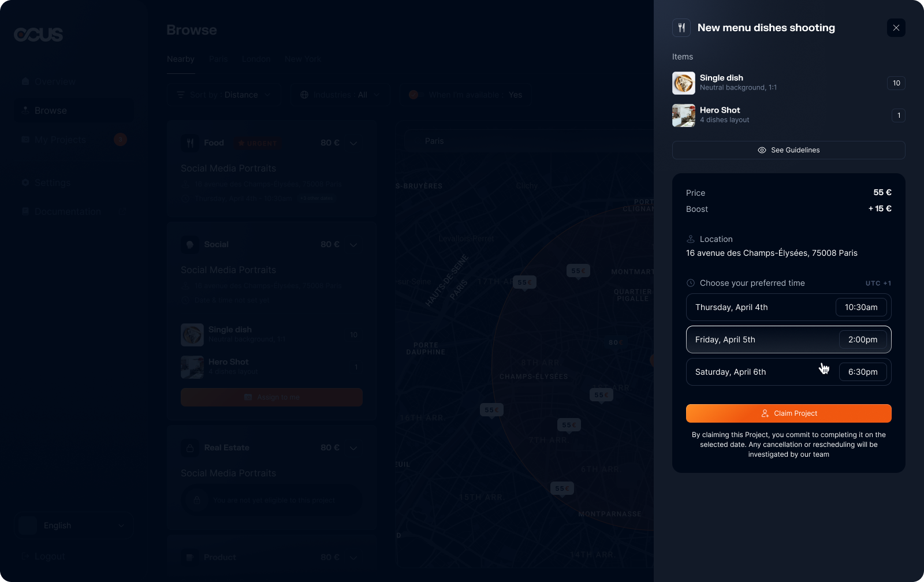Click the fork and knife icon in panel header
The width and height of the screenshot is (924, 582).
681,28
